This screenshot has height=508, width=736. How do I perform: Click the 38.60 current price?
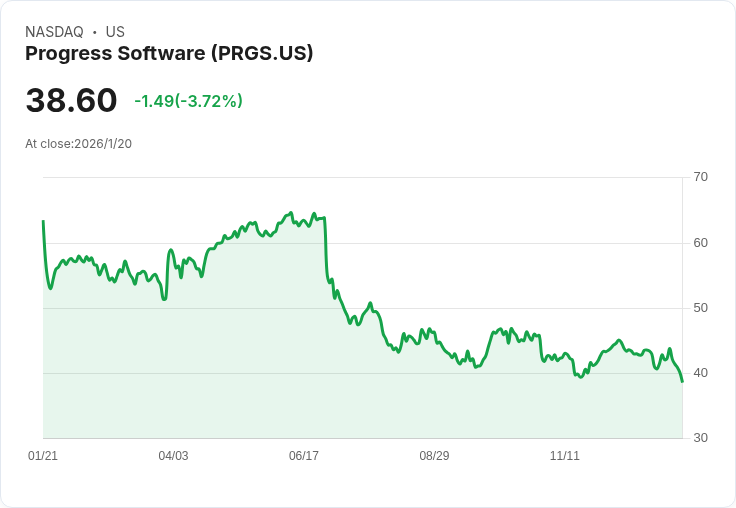tap(71, 101)
